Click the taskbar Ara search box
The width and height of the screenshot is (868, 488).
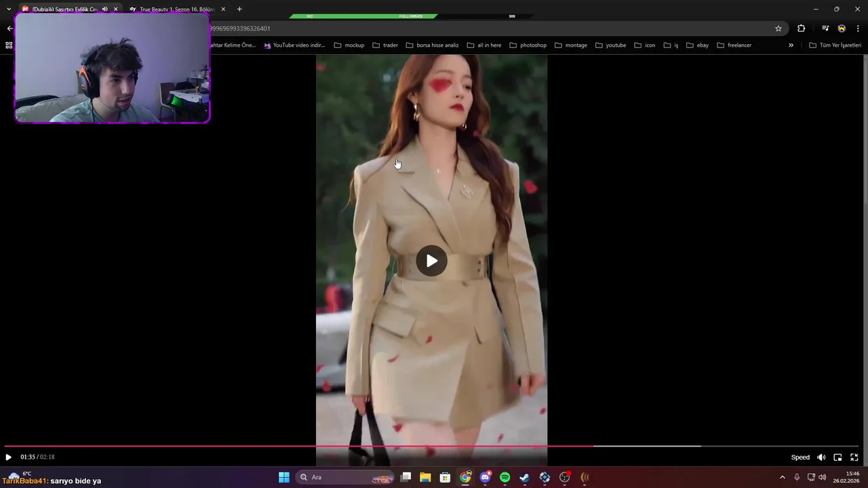point(346,477)
